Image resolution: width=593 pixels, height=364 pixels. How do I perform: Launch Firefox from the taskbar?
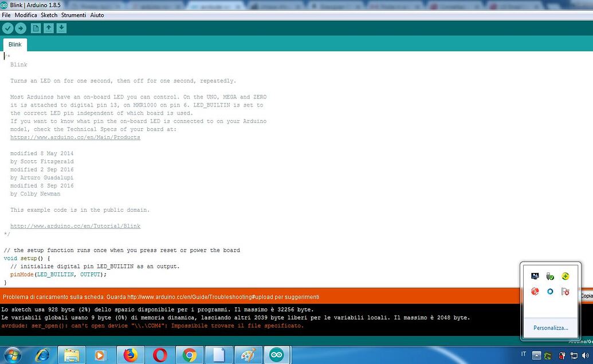130,355
